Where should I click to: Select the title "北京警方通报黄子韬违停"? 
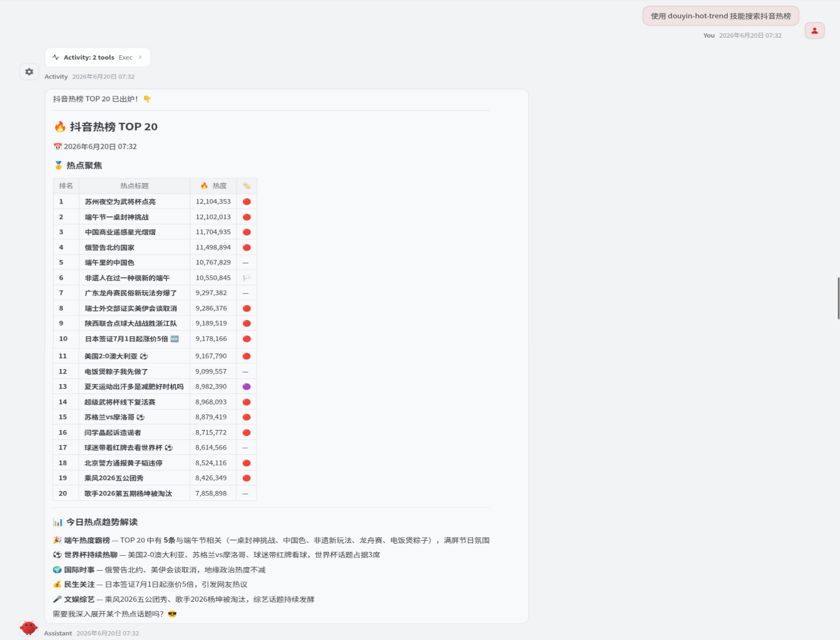[124, 463]
